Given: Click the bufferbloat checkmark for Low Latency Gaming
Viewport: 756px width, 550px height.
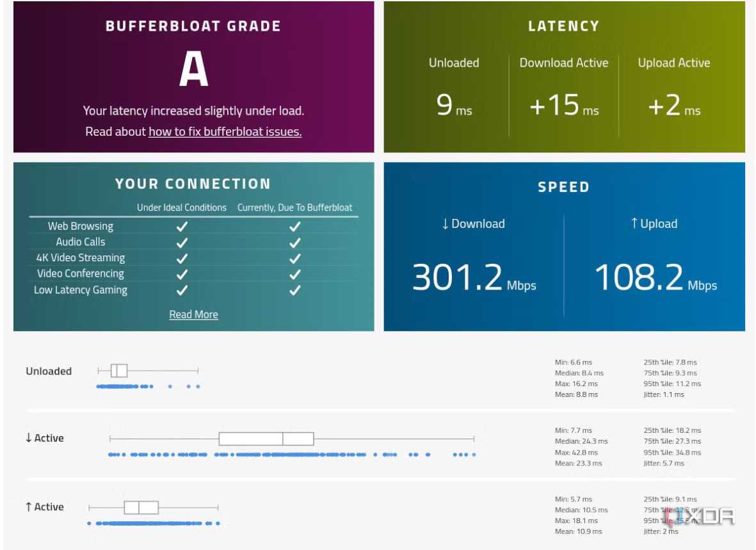Looking at the screenshot, I should (x=295, y=290).
